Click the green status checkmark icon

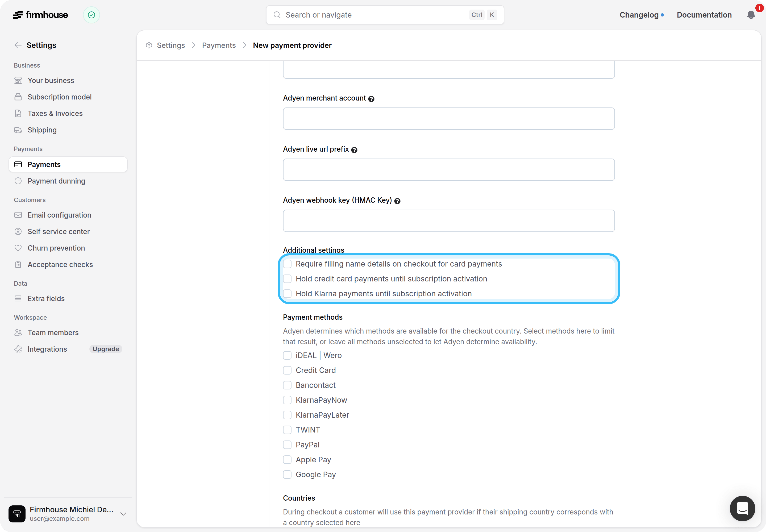(x=91, y=15)
